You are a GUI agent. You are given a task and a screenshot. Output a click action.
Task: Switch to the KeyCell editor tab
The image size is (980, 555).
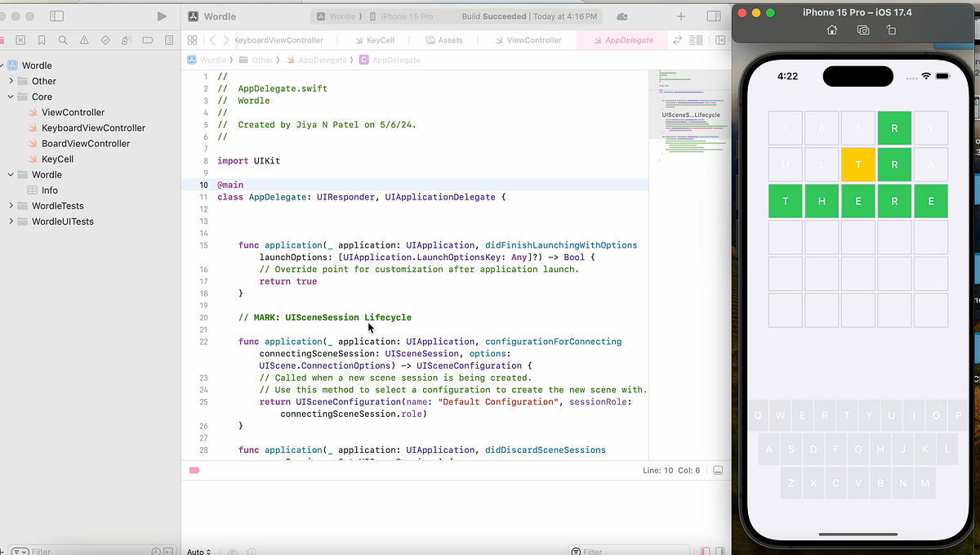[375, 39]
